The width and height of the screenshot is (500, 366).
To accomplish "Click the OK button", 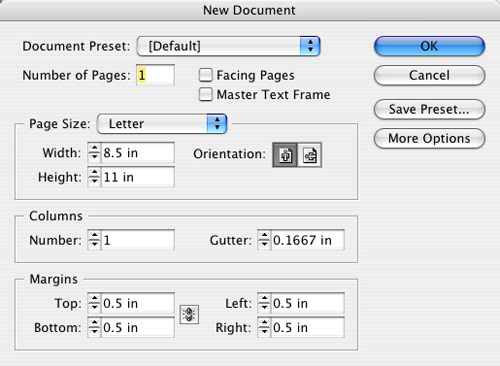I will (429, 46).
